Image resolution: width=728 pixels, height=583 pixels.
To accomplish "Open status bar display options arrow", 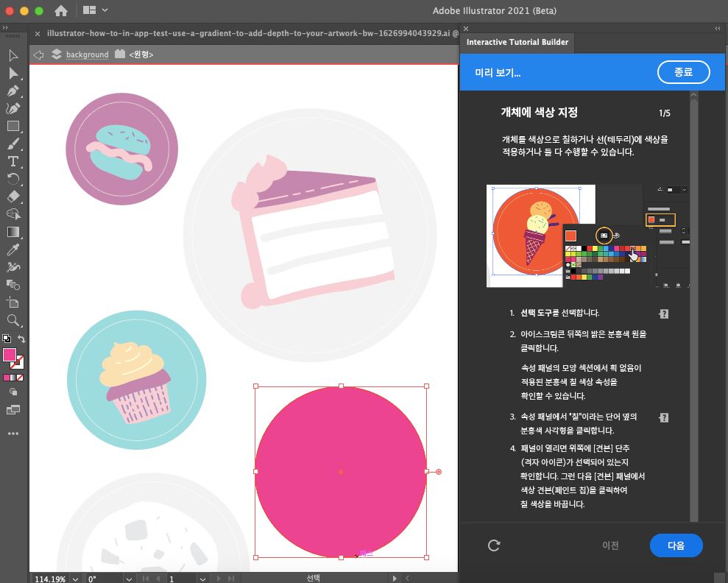I will (x=395, y=579).
